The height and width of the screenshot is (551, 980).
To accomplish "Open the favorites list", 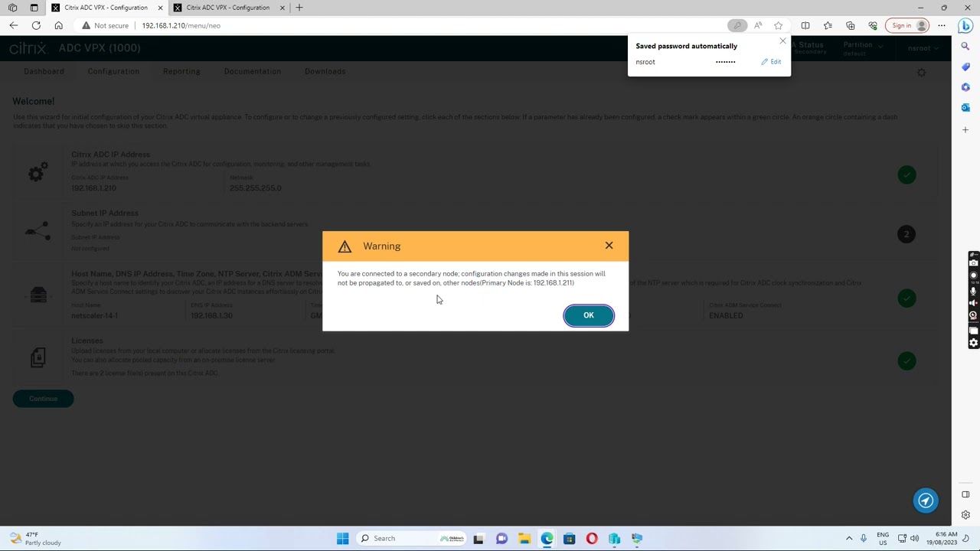I will [x=828, y=25].
